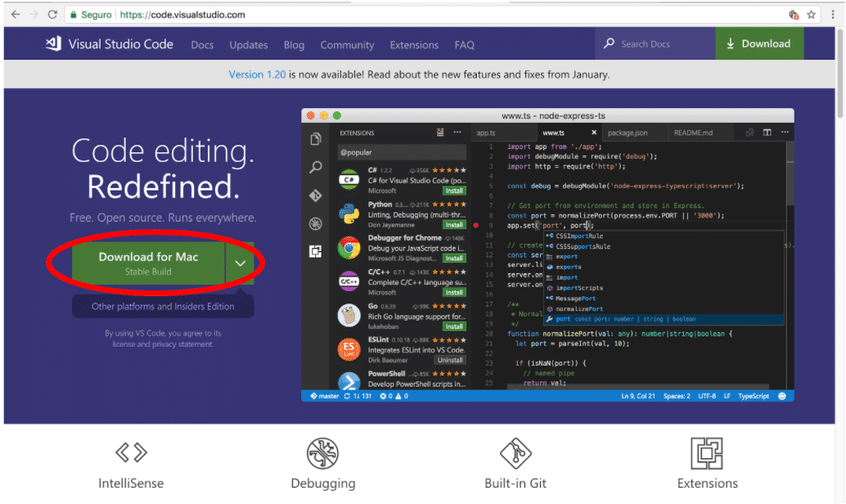Click Spaces: 2 in the status bar
Image resolution: width=846 pixels, height=504 pixels.
click(x=677, y=396)
